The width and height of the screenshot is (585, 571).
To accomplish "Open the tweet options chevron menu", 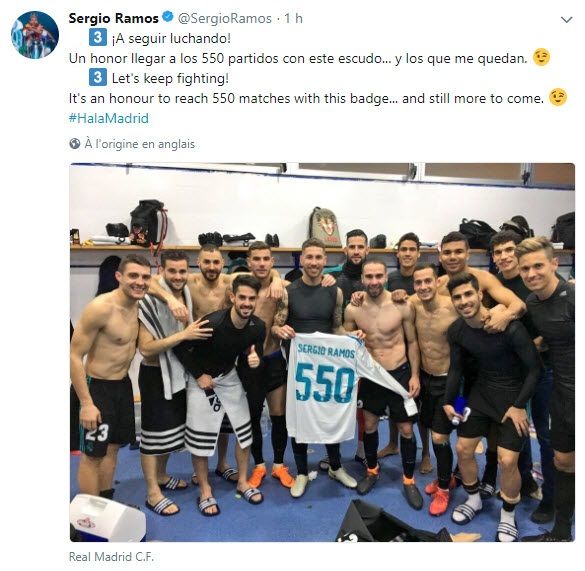I will coord(566,19).
